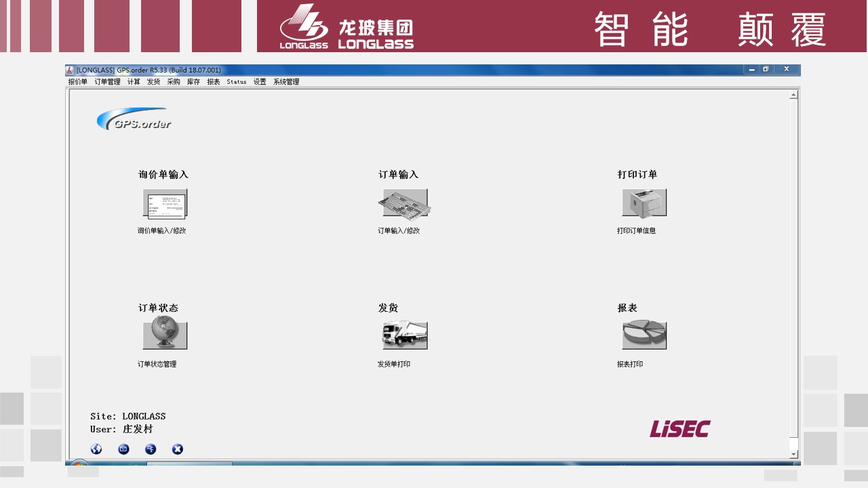This screenshot has height=488, width=868.
Task: Open the 采购 menu
Action: [174, 82]
